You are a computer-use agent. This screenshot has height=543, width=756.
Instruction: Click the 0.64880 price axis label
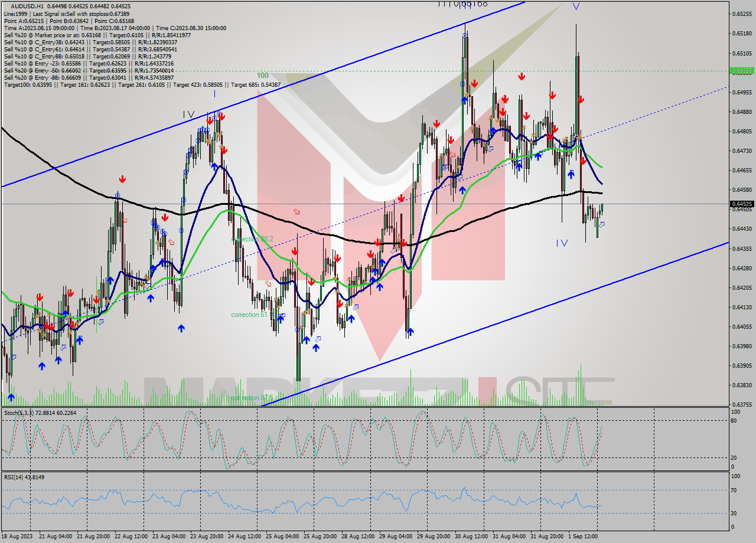pos(742,112)
